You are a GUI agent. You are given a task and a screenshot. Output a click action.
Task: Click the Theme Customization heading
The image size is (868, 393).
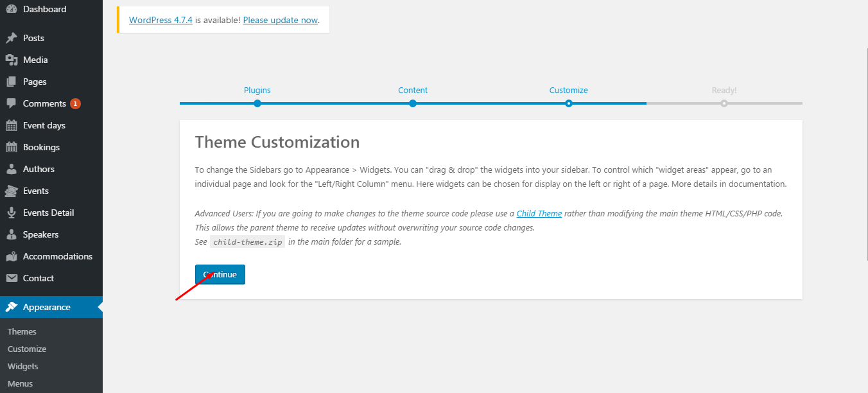pyautogui.click(x=277, y=142)
